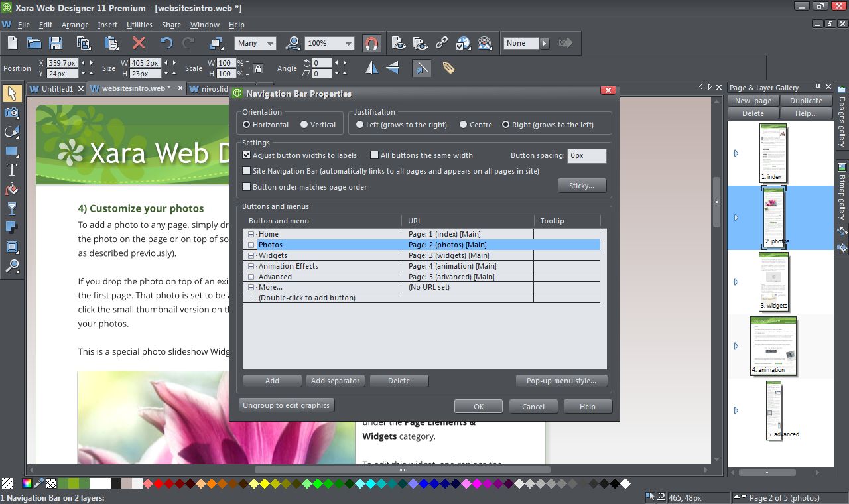Choose the Zoom magnifier tool
This screenshot has width=849, height=504.
12,266
